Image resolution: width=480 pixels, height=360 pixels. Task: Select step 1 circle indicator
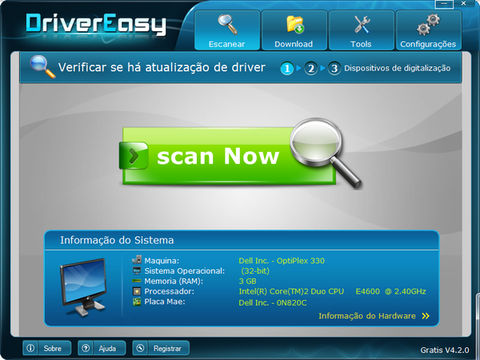tap(287, 69)
